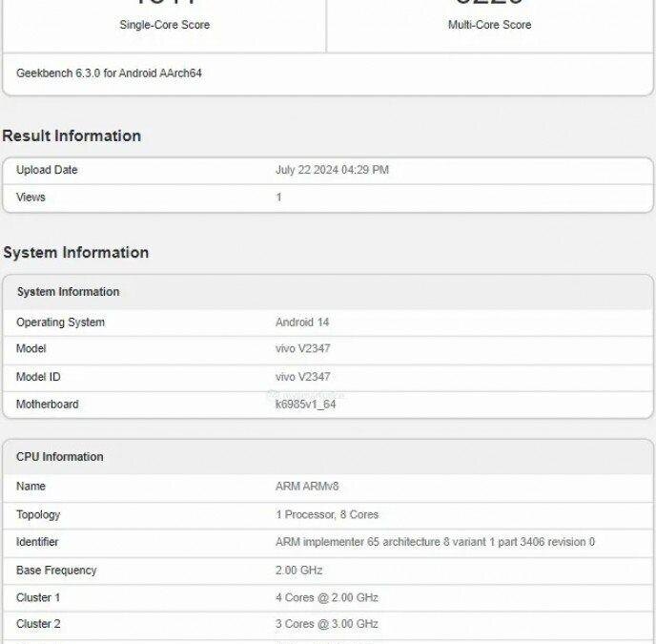
Task: Click the Views row label
Action: 31,197
